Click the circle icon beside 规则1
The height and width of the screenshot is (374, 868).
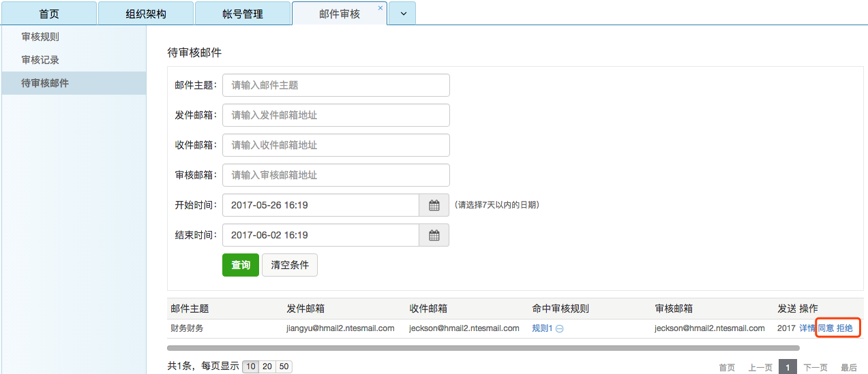tap(559, 329)
